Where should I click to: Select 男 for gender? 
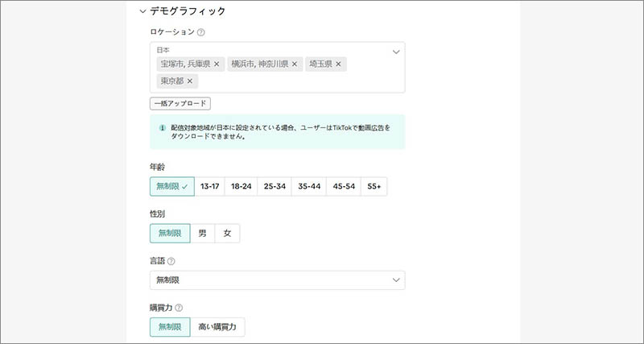pyautogui.click(x=202, y=234)
